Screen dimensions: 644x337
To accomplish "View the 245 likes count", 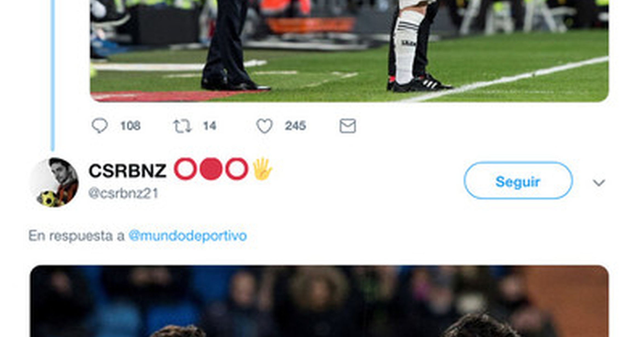I will coord(295,126).
